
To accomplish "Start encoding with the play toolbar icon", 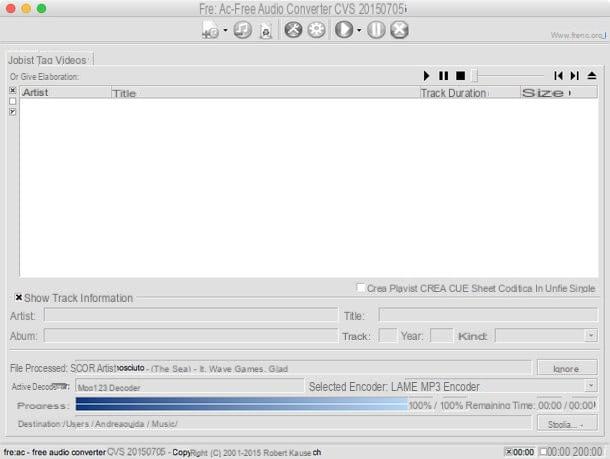I will click(x=344, y=30).
